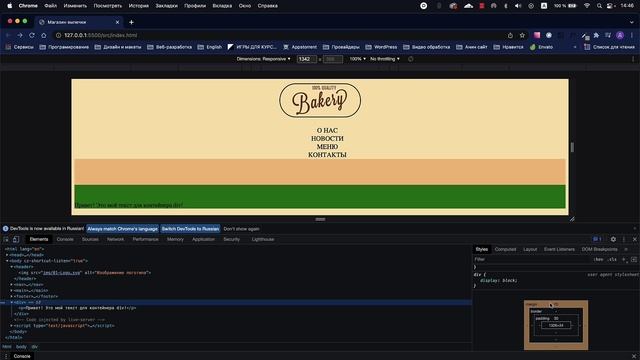Open the Chrome profile avatar

click(620, 36)
